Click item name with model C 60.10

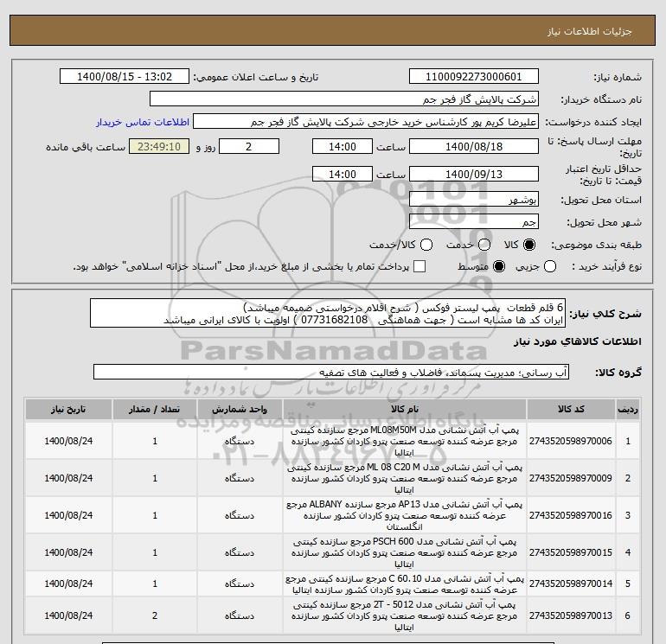(405, 584)
